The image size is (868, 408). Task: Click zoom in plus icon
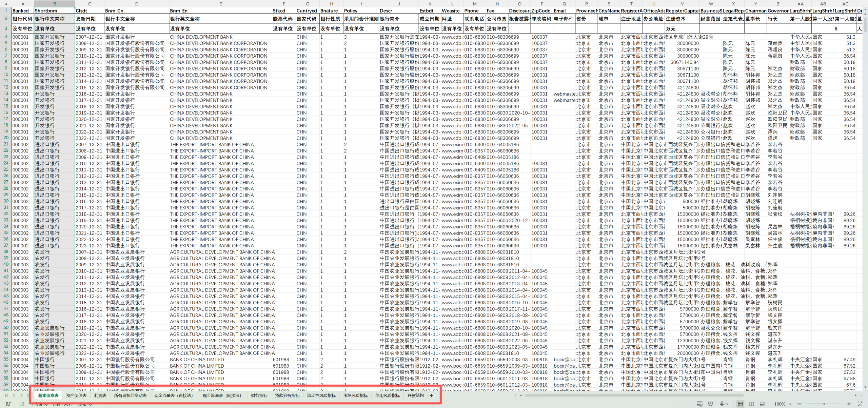pyautogui.click(x=849, y=404)
